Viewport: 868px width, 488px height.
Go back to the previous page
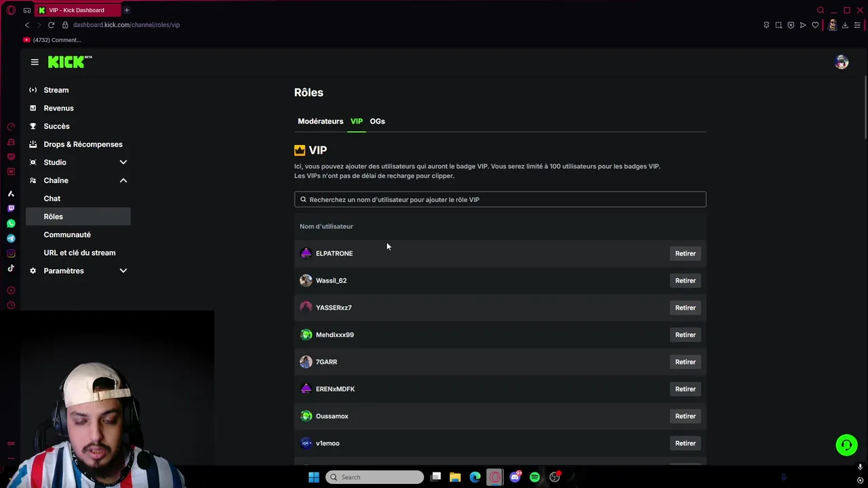tap(27, 25)
